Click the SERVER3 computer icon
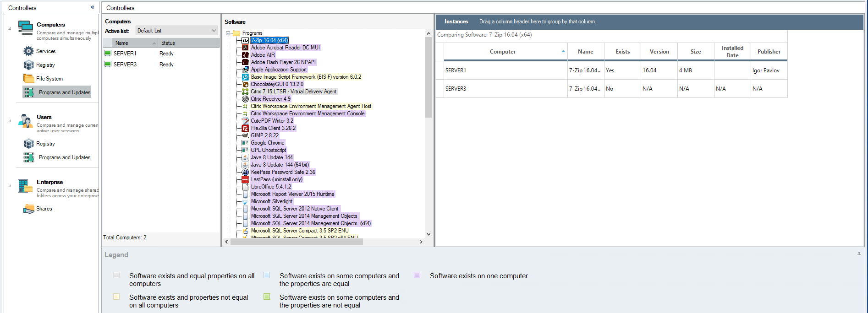Image resolution: width=868 pixels, height=313 pixels. click(108, 65)
